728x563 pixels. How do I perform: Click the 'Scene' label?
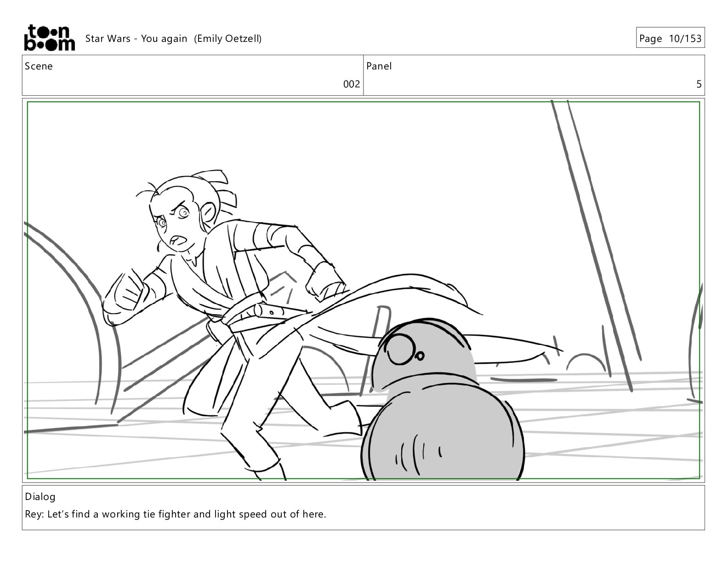click(39, 66)
